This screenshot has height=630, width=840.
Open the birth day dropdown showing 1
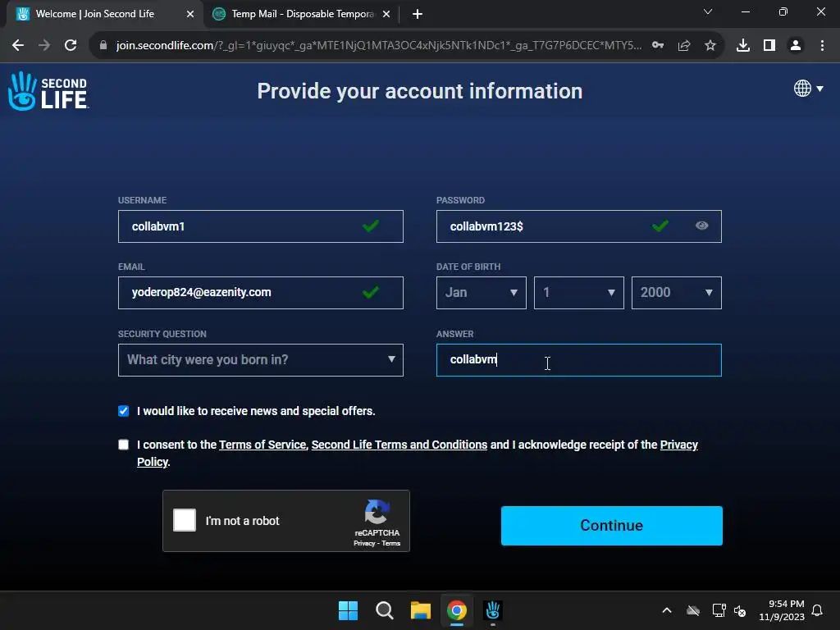[578, 293]
